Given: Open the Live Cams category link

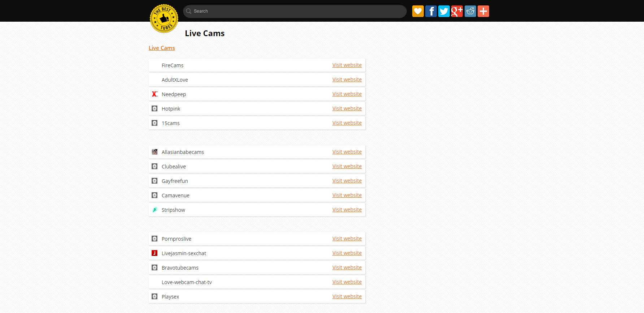Looking at the screenshot, I should click(162, 48).
